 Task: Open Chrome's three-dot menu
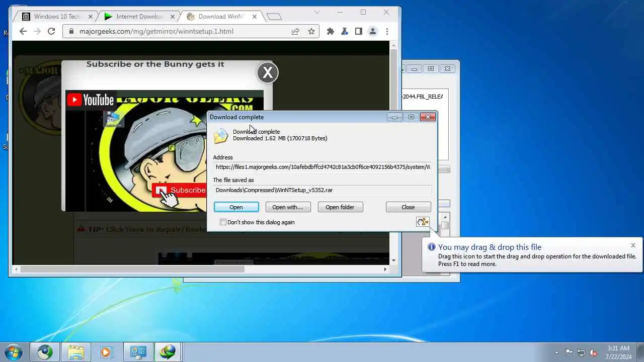(x=387, y=31)
